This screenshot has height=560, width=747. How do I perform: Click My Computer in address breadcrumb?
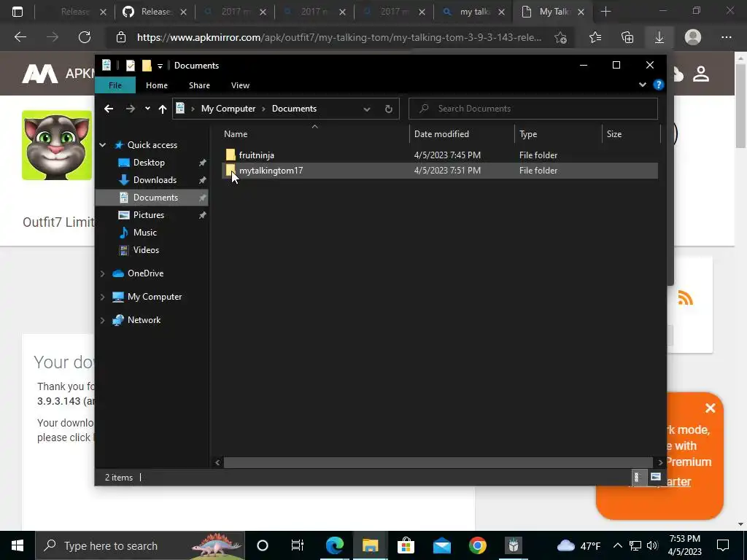point(228,109)
